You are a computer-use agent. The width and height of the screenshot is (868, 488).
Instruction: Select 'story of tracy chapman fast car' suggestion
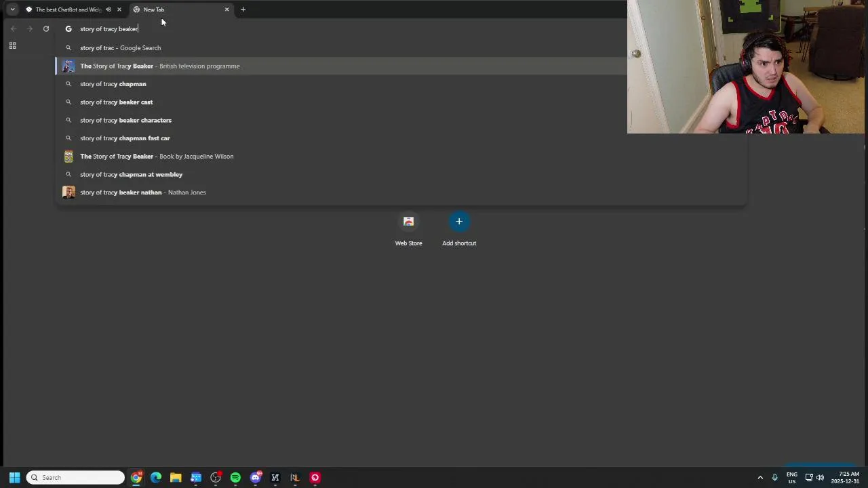coord(400,138)
